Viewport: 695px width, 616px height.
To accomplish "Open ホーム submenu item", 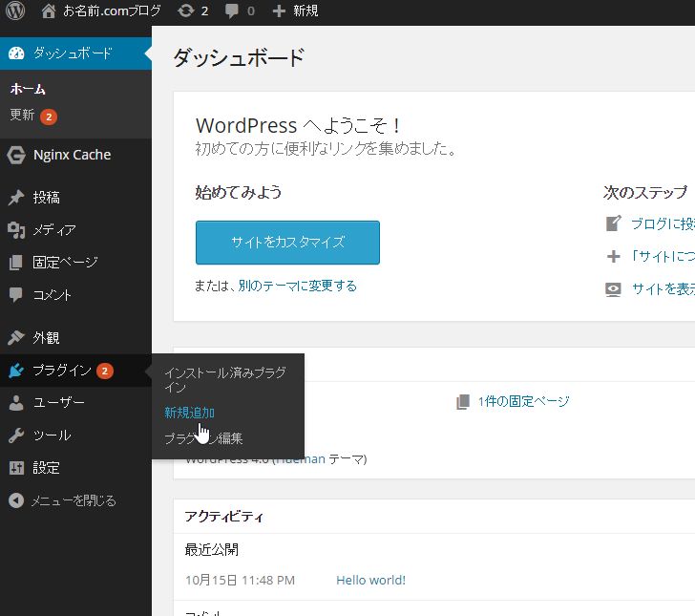I will pos(28,89).
